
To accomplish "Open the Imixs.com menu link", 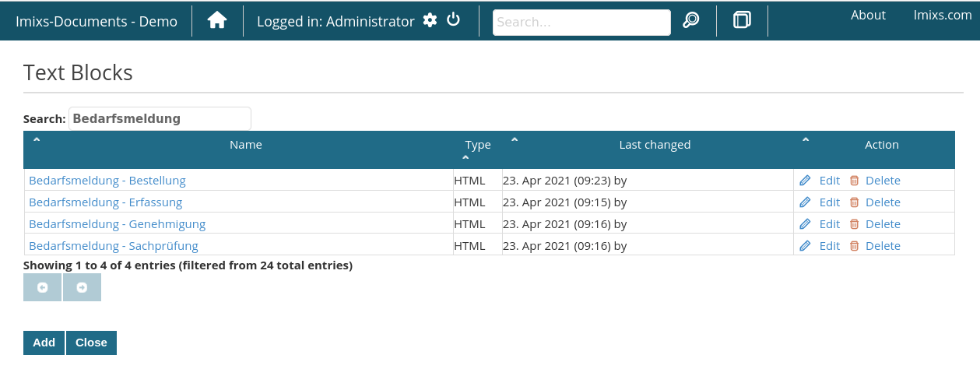I will [x=943, y=15].
